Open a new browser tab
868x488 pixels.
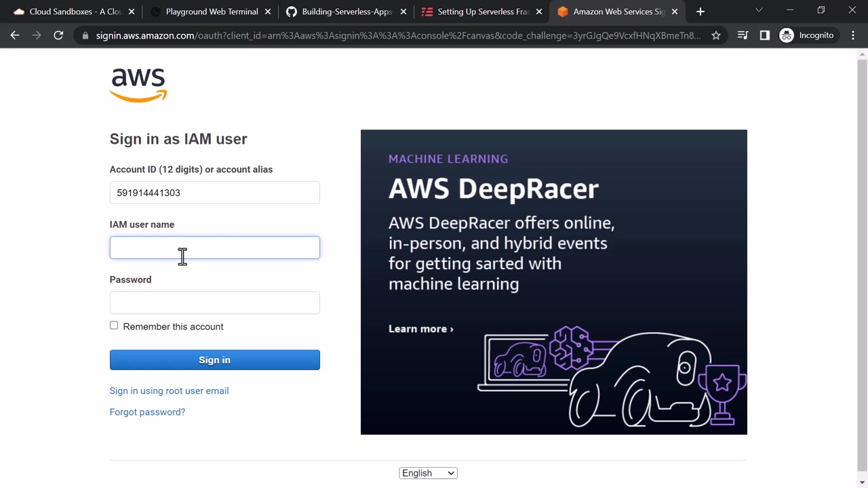701,12
